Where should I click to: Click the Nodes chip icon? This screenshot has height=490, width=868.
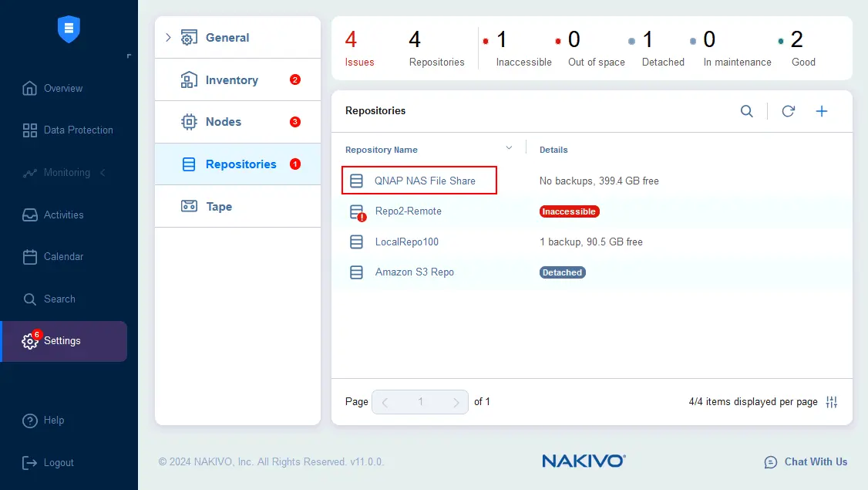pos(189,122)
